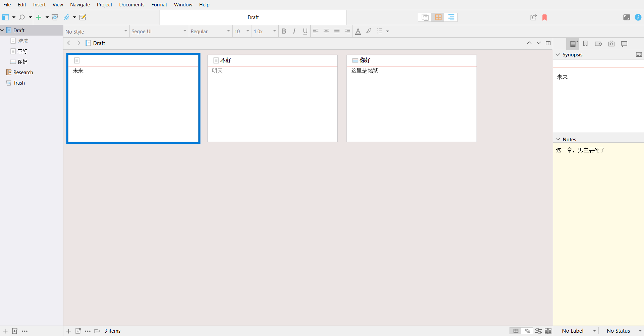Open the Documents menu
Viewport: 644px width, 336px height.
131,5
